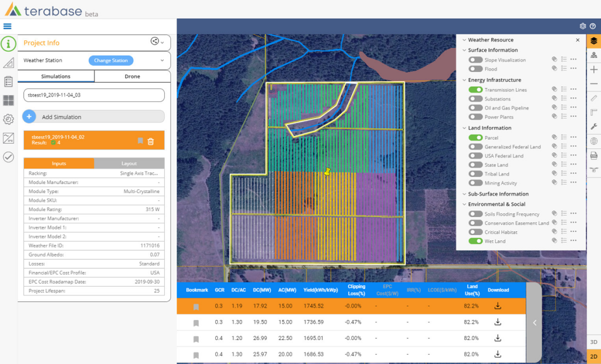601x364 pixels.
Task: Click the Change Station button
Action: tap(111, 60)
